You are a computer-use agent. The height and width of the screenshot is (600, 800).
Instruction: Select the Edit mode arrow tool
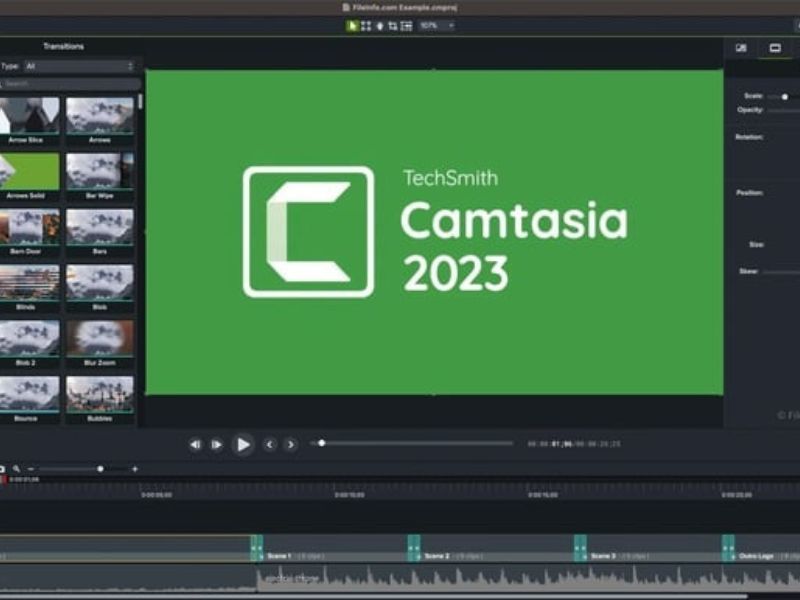pyautogui.click(x=352, y=26)
